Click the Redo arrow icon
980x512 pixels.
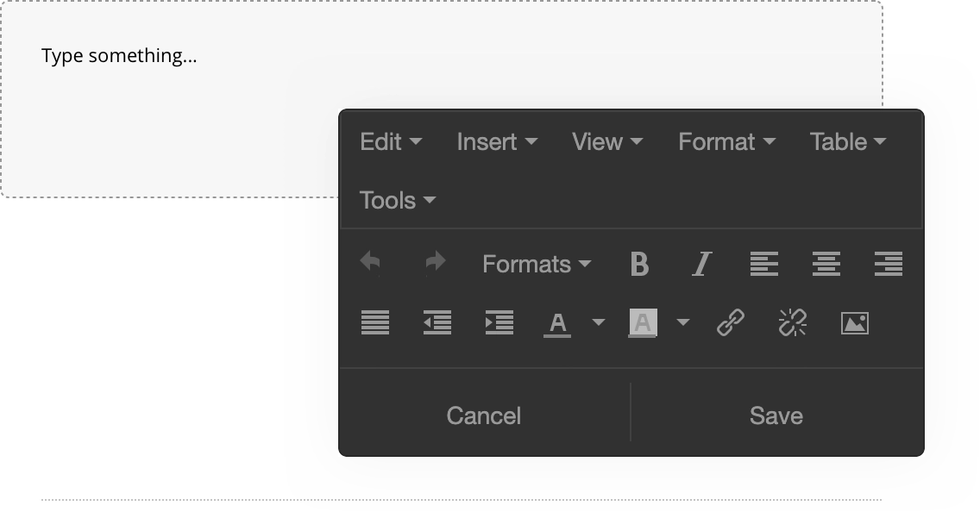coord(436,262)
